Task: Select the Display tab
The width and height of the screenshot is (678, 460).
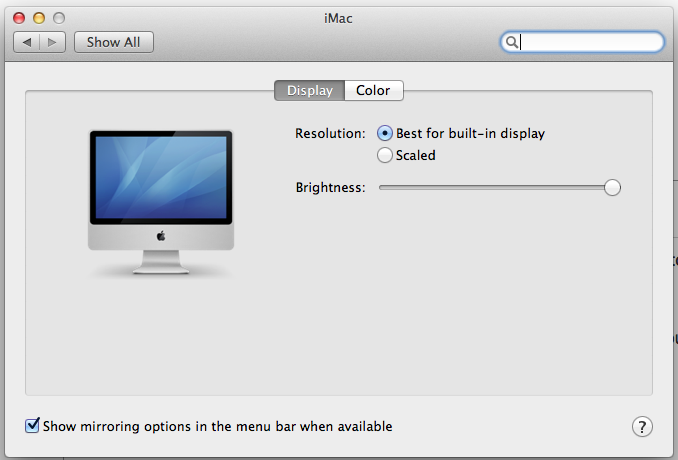Action: click(x=310, y=90)
